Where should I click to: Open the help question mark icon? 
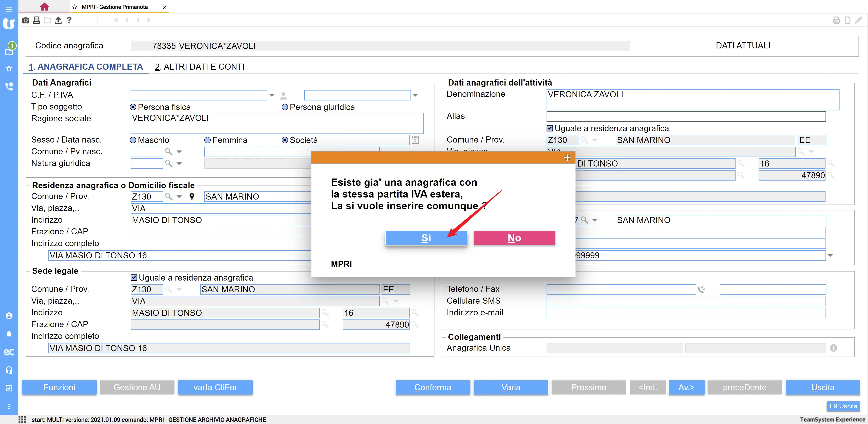pos(69,20)
